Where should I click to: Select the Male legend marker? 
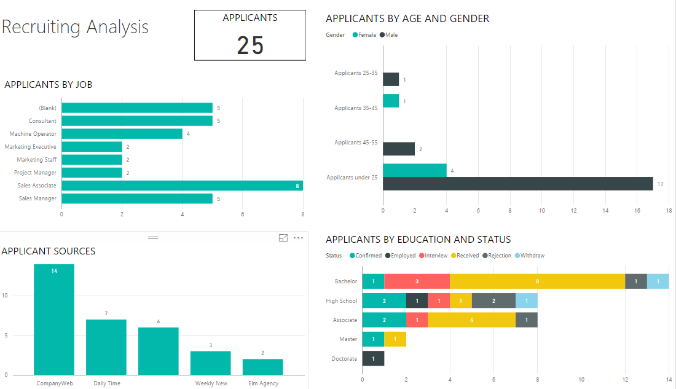click(x=382, y=35)
